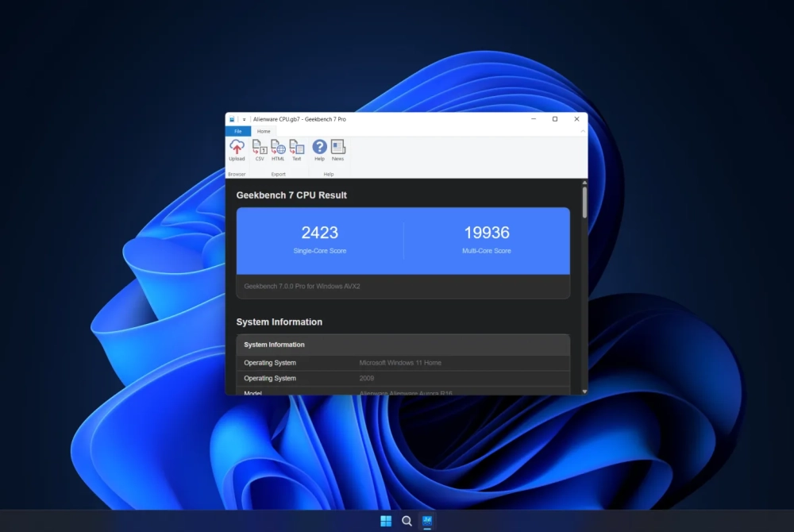Open the Windows Start menu
This screenshot has height=532, width=794.
[x=386, y=521]
